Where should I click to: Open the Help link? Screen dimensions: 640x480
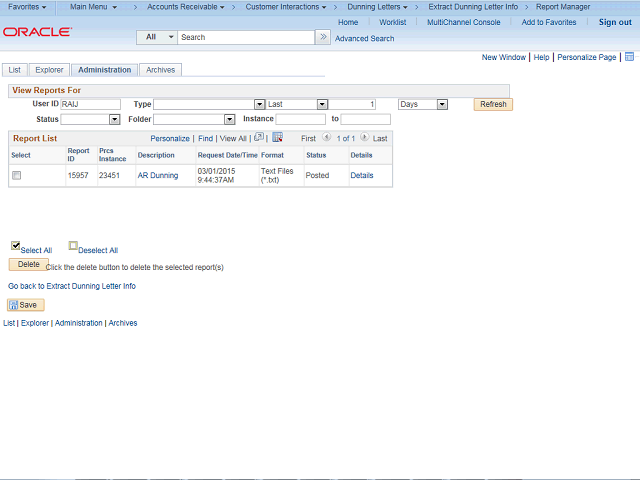point(541,57)
